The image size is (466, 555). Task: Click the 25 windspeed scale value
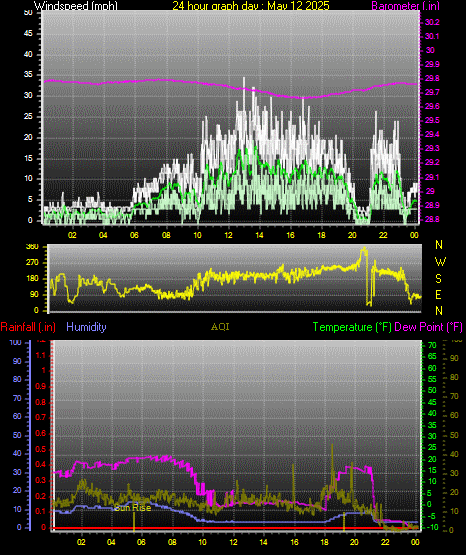[x=28, y=116]
